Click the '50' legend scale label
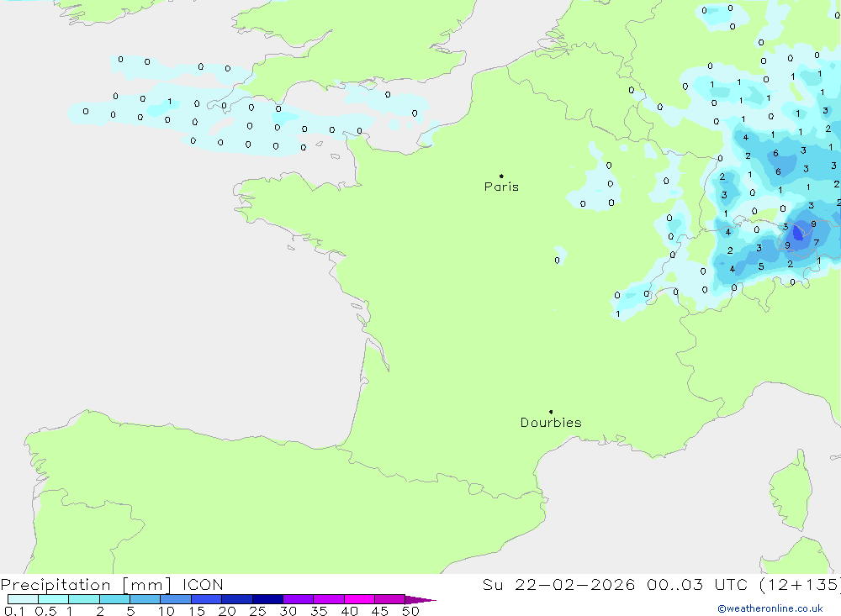Viewport: 841px width, 616px height. (410, 611)
